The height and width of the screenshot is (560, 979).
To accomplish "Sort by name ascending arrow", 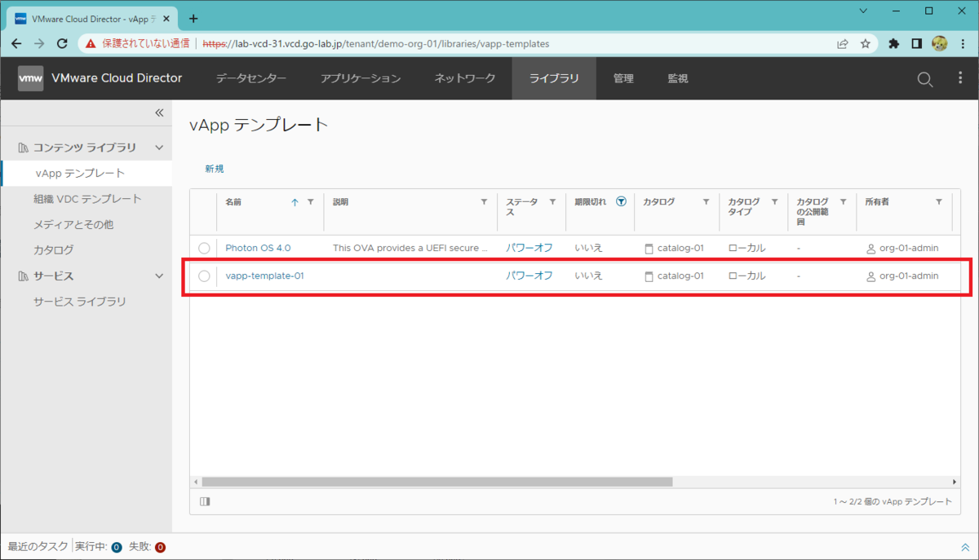I will click(x=295, y=202).
